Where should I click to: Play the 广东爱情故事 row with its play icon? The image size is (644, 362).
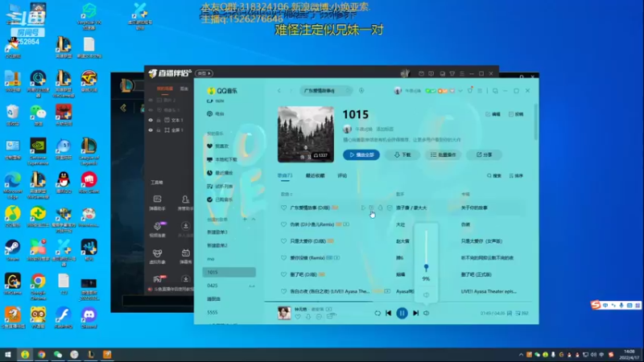tap(363, 208)
